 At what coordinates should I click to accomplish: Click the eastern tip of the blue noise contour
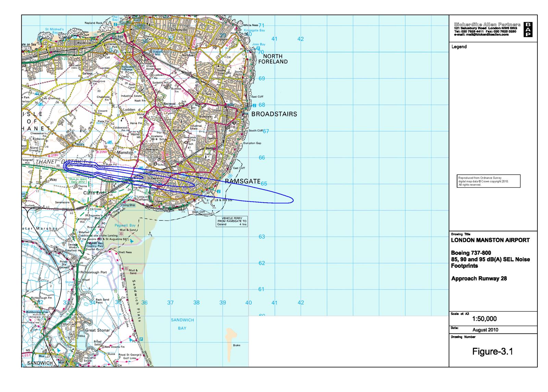tap(292, 200)
